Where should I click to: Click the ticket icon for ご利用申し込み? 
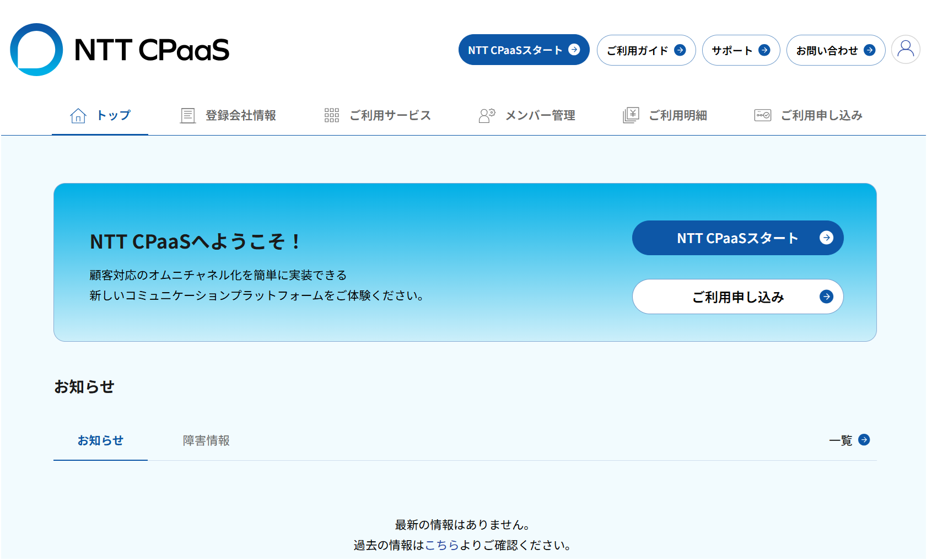pyautogui.click(x=763, y=115)
